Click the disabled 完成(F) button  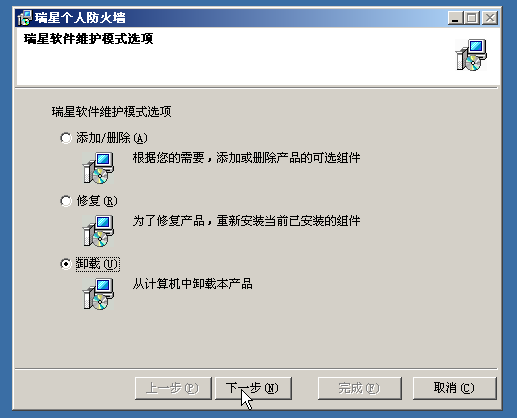click(x=360, y=388)
